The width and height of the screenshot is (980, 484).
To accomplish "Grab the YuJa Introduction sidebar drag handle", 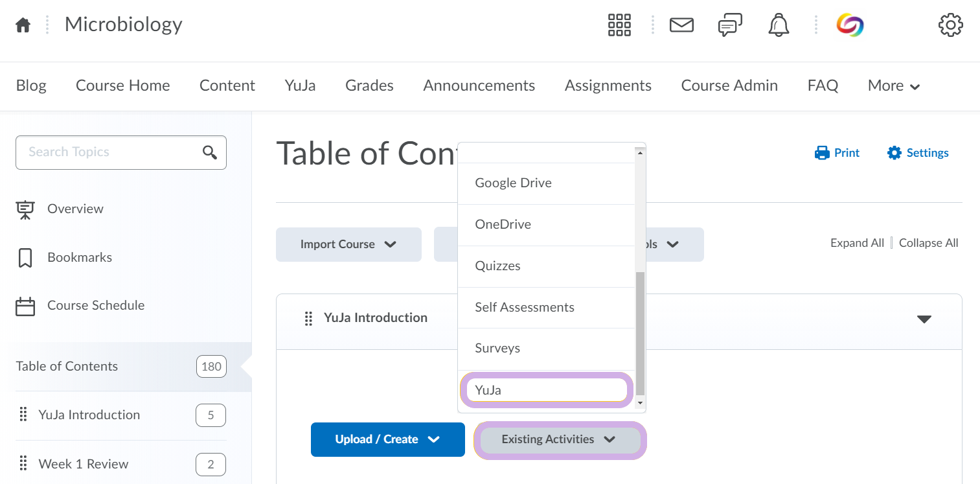I will [23, 415].
